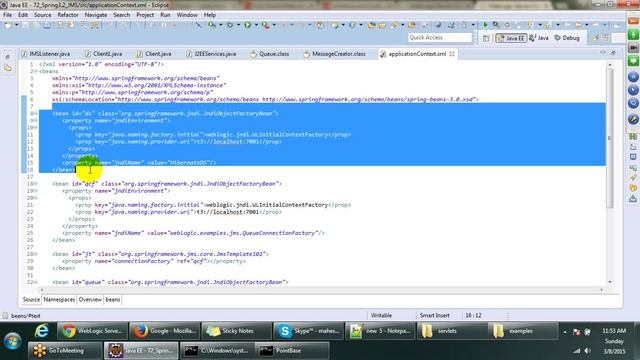Image resolution: width=640 pixels, height=360 pixels.
Task: Switch to PointBase console window
Action: (x=292, y=351)
